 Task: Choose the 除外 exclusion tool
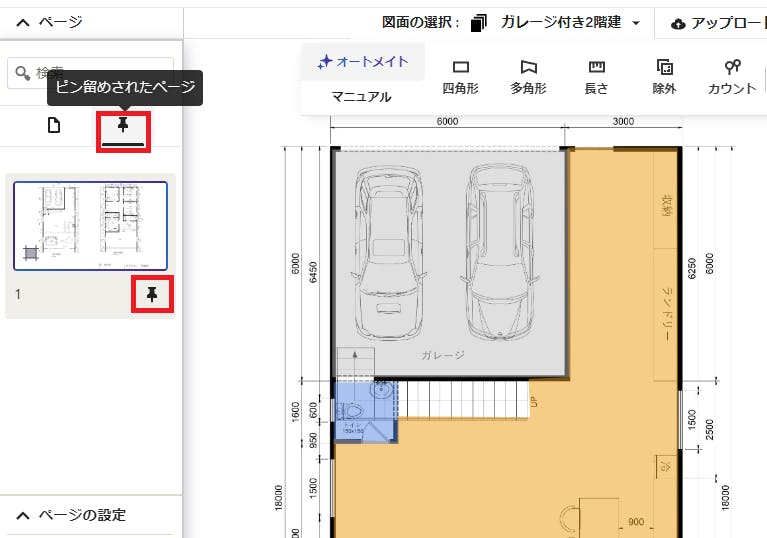click(x=664, y=76)
